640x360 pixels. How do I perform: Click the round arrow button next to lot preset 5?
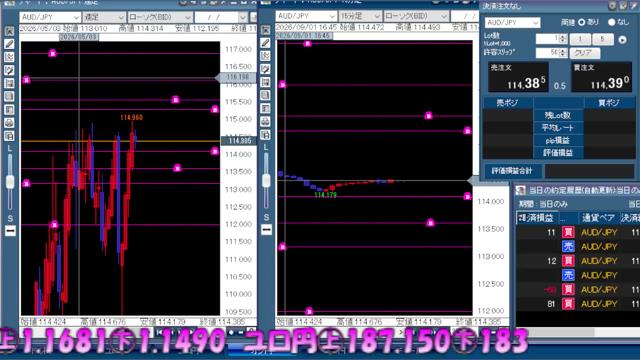pos(622,40)
